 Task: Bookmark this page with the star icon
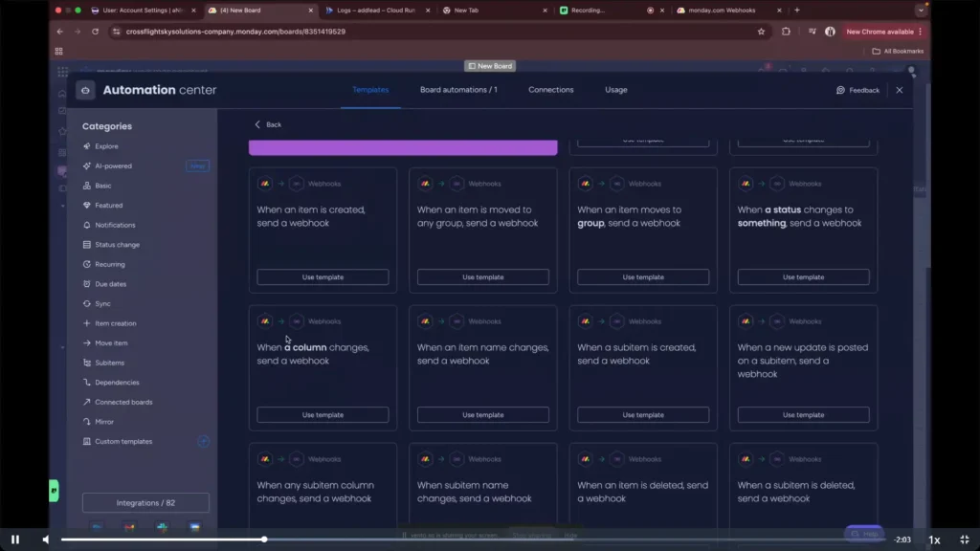coord(761,31)
